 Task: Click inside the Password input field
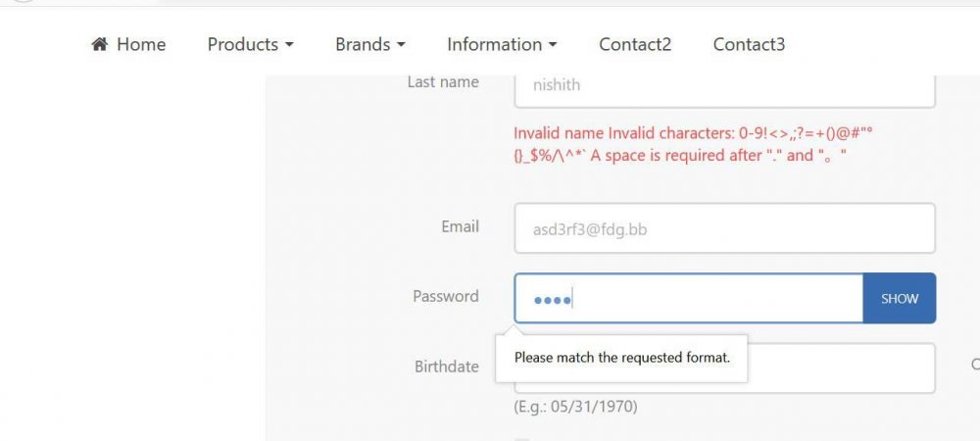coord(688,298)
